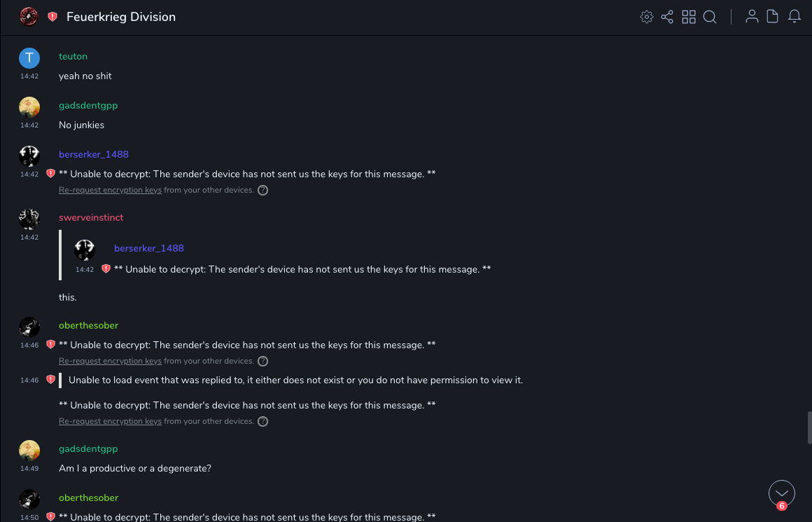Click teuton's avatar
The height and width of the screenshot is (522, 812).
pos(29,58)
